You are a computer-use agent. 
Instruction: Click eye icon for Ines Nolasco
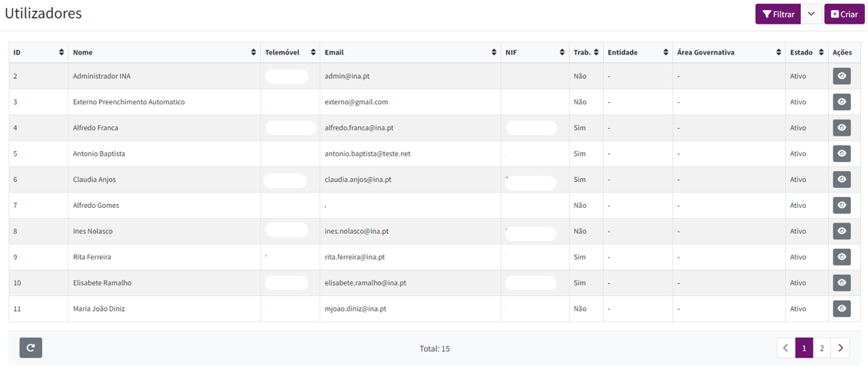coord(841,231)
